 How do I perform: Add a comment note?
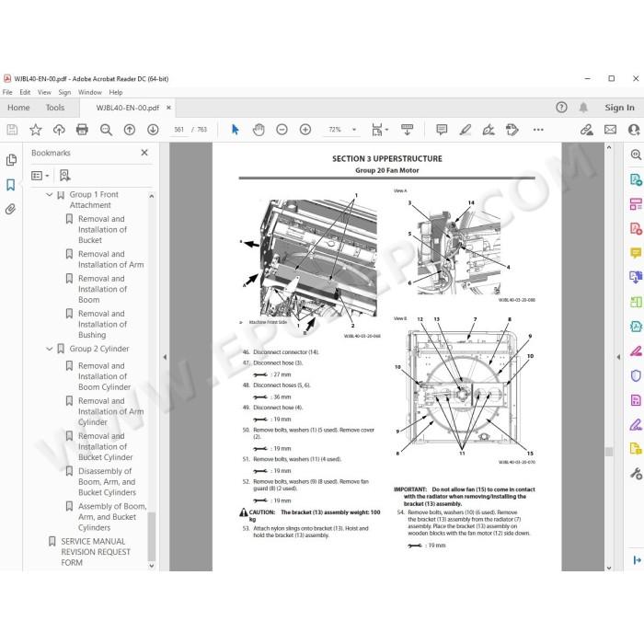point(442,130)
